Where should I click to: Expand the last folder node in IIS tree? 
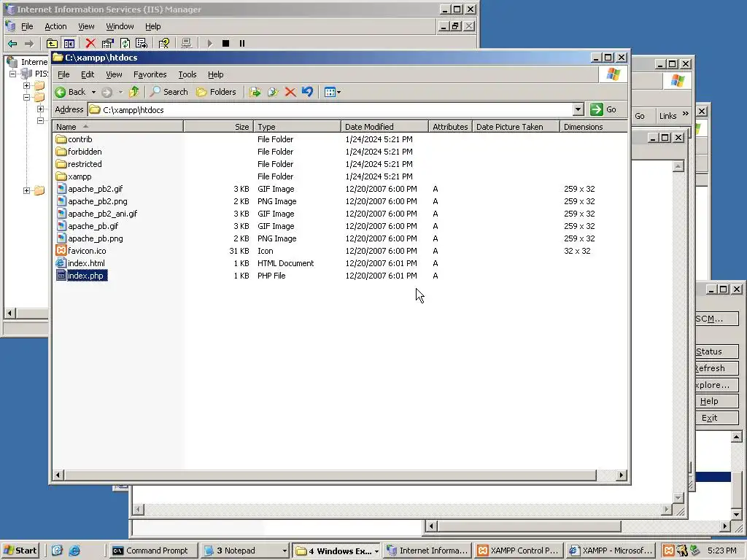coord(27,190)
